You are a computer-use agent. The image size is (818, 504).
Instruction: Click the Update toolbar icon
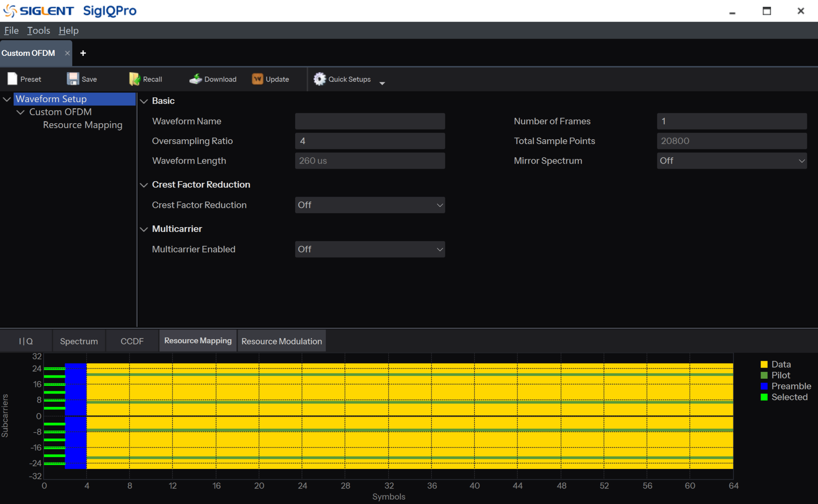pos(257,79)
